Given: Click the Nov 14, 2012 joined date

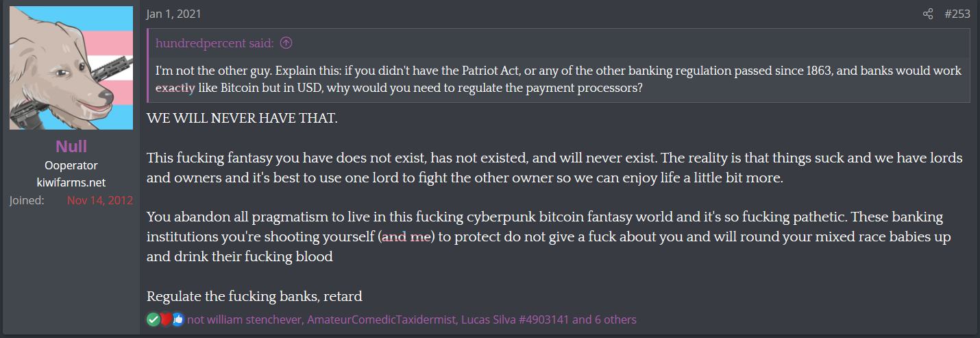Looking at the screenshot, I should tap(100, 200).
